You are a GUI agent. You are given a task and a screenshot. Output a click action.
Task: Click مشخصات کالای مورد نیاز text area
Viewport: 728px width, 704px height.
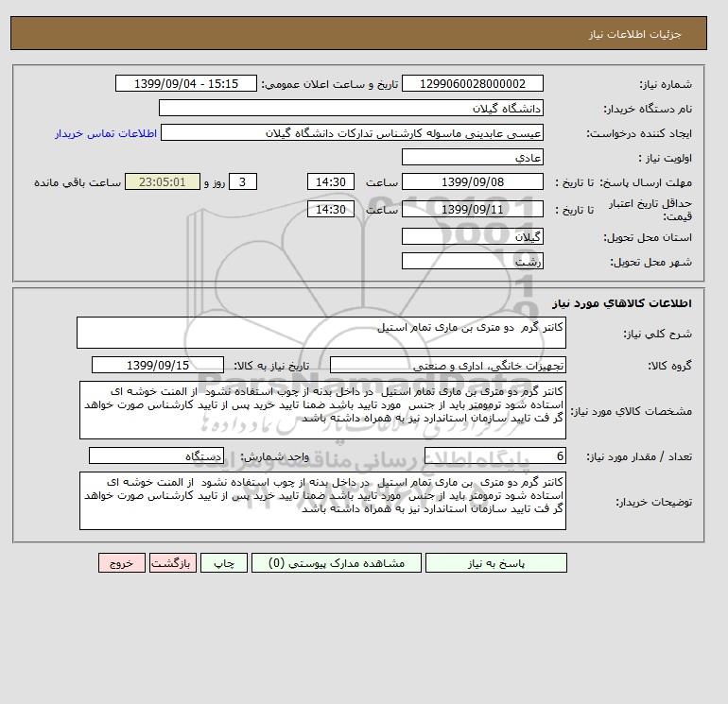tap(322, 410)
